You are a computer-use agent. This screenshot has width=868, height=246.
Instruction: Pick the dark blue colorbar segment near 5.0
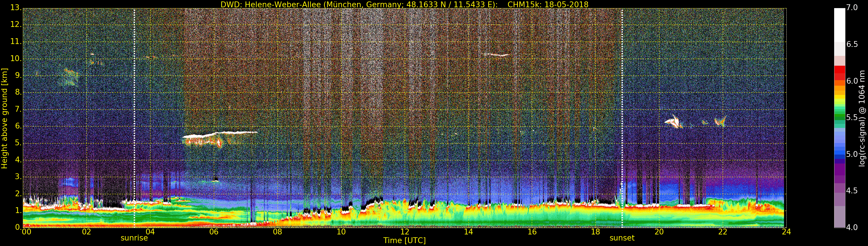tap(839, 155)
